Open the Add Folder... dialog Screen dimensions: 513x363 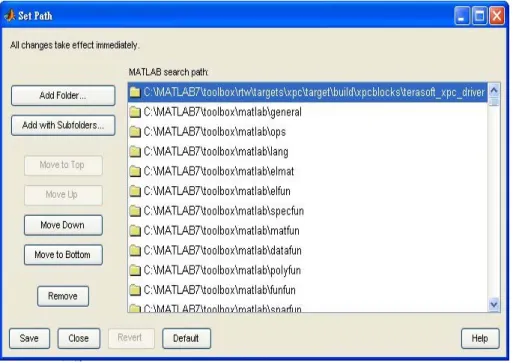(63, 96)
